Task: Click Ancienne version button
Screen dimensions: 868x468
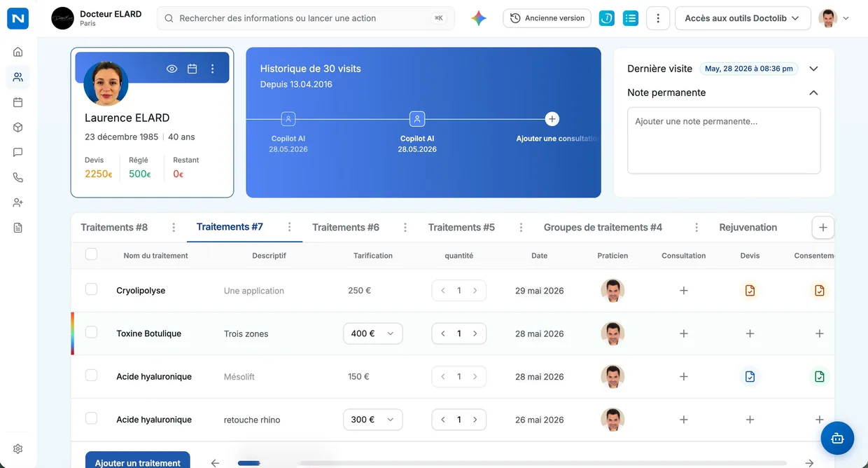Action: (547, 18)
